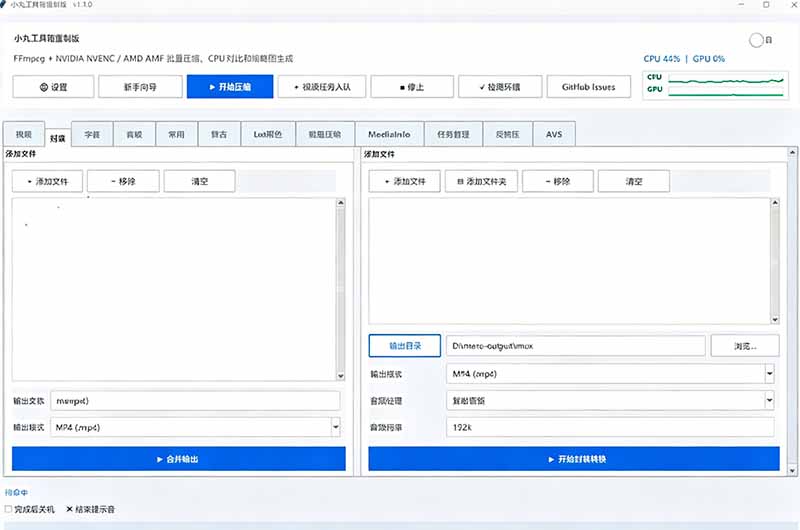Enable 完成后关机 checkbox

[x=8, y=509]
